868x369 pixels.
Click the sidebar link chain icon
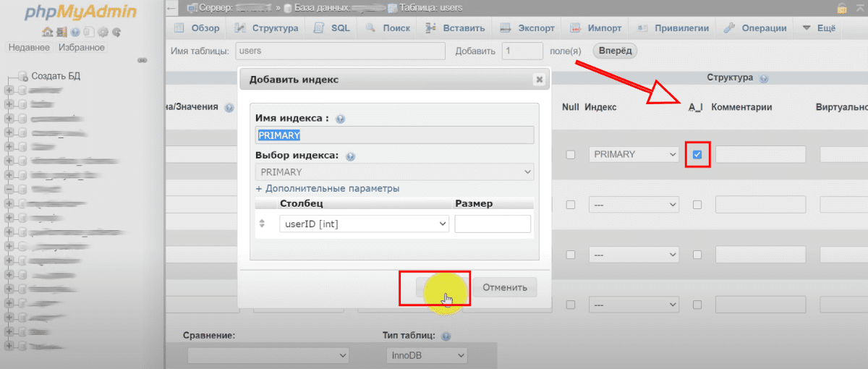pos(142,61)
